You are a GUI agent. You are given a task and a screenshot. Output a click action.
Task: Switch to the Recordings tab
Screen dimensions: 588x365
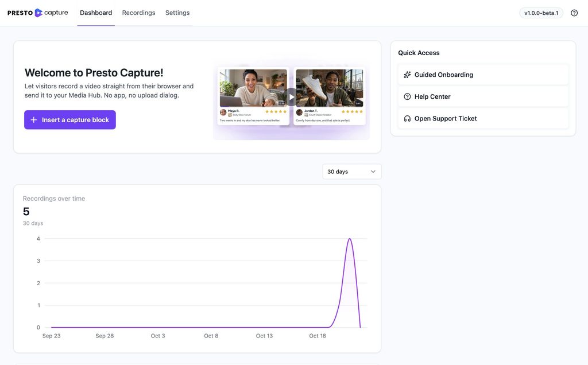click(139, 13)
